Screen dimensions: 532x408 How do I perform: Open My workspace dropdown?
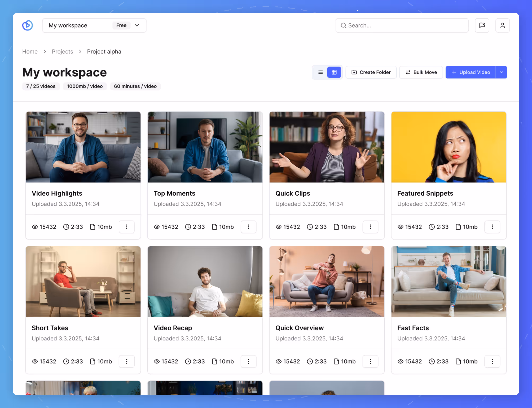click(94, 25)
